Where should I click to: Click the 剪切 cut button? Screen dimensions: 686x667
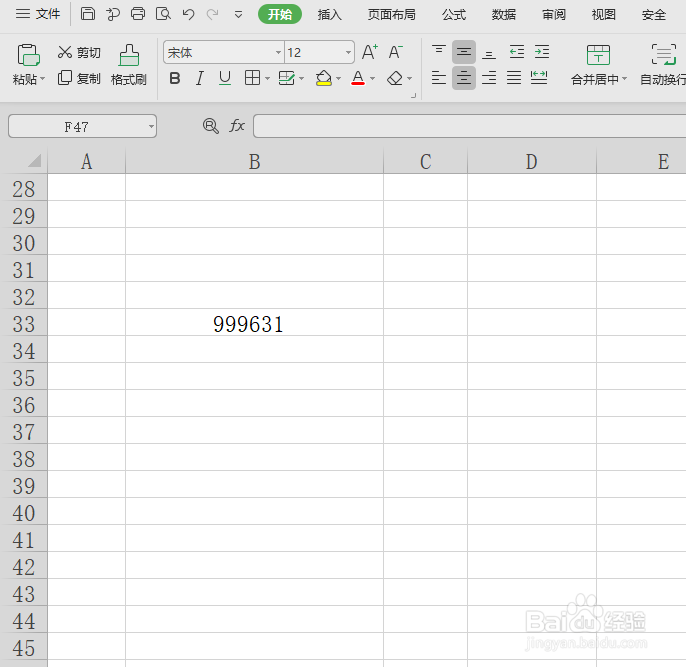[x=79, y=52]
